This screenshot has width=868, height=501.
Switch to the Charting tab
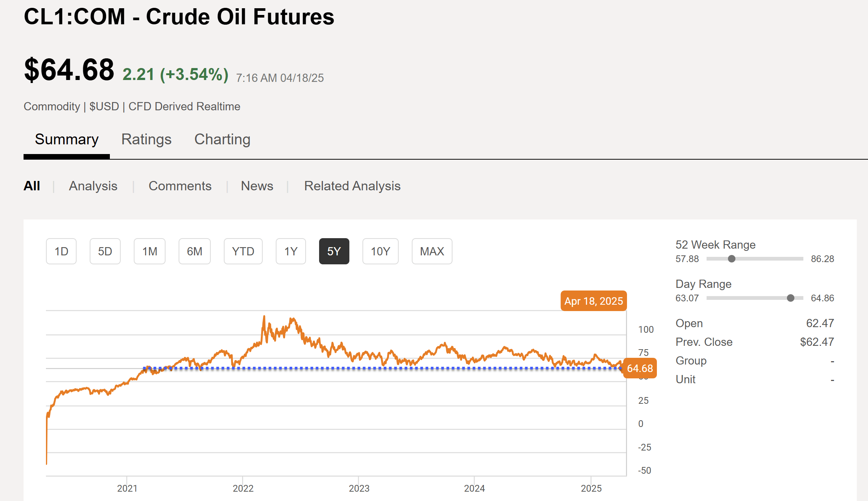222,139
